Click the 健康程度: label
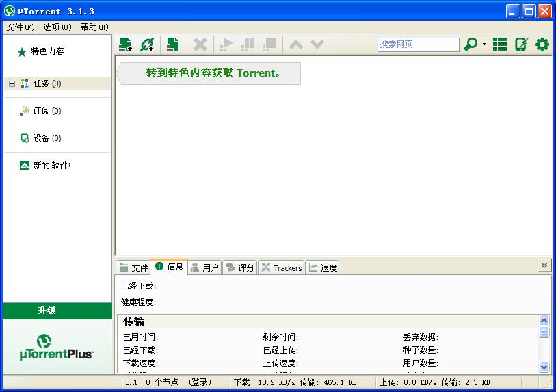Screen dimensions: 556x392 [138, 302]
